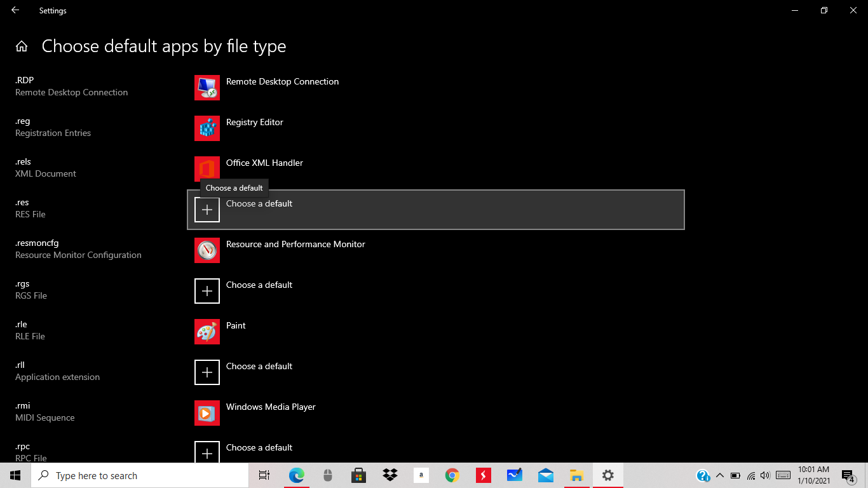Viewport: 868px width, 488px height.
Task: Click the .resmoncfg extension text
Action: [x=37, y=243]
